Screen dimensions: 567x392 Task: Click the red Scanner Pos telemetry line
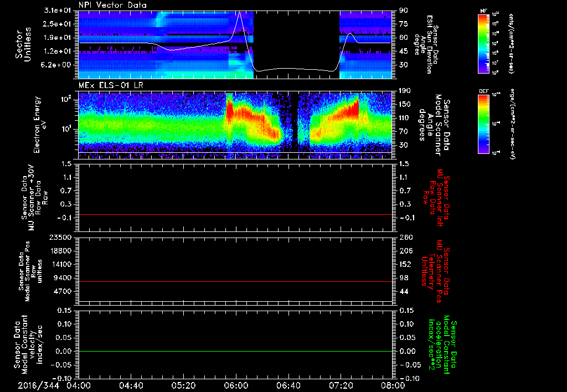click(235, 282)
